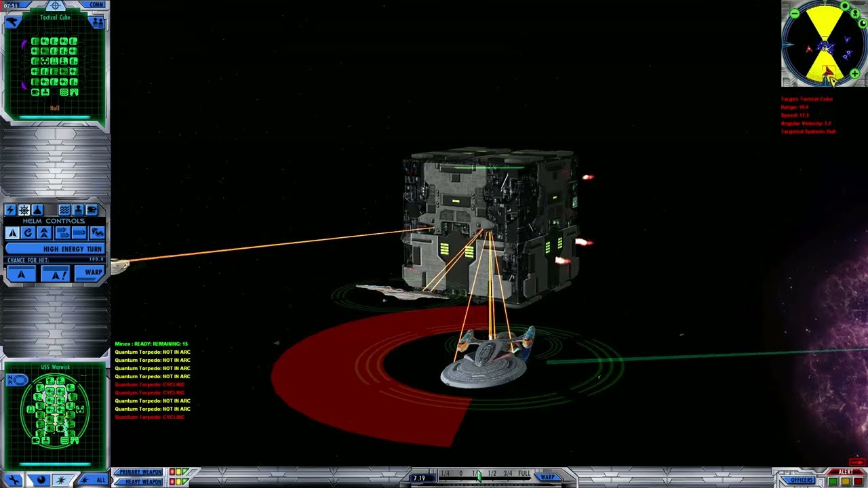Click the starburst icon next to sphere

(62, 480)
